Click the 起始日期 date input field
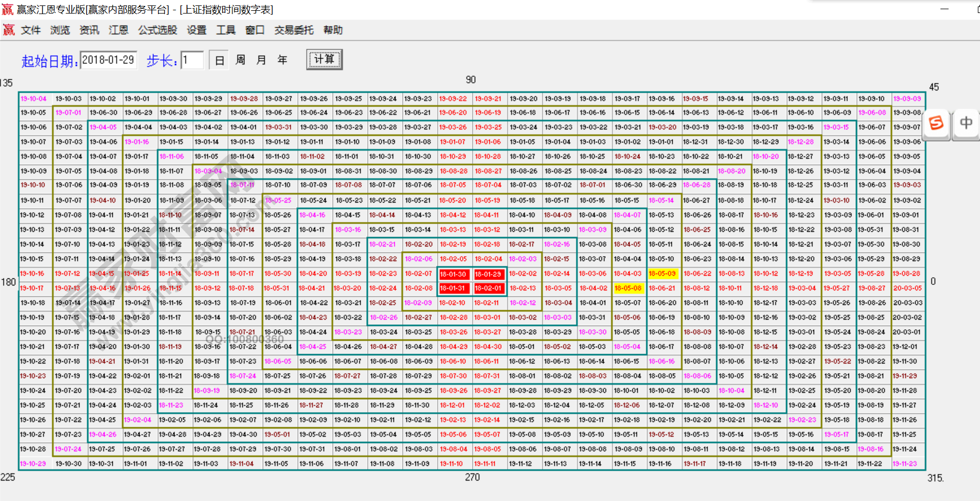This screenshot has height=501, width=980. pyautogui.click(x=108, y=60)
